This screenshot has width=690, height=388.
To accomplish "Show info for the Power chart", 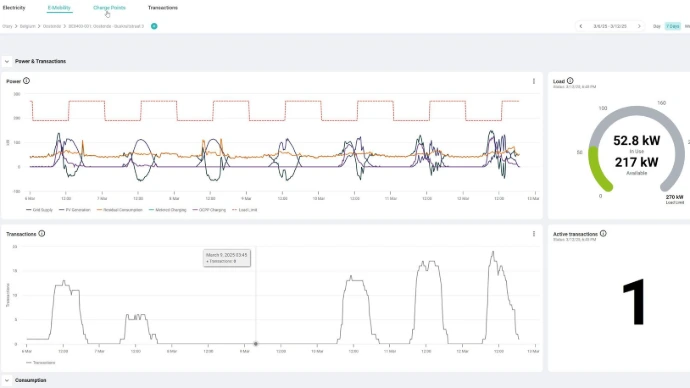I will [x=26, y=81].
